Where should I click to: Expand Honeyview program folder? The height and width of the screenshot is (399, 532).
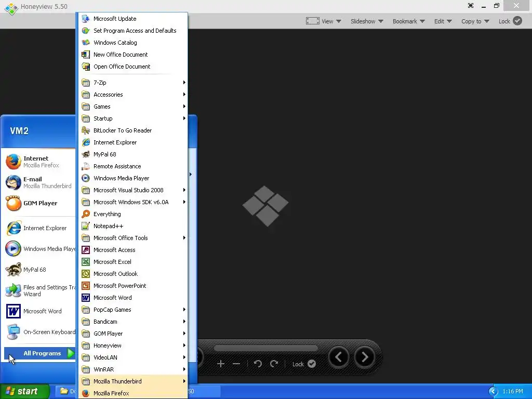(133, 345)
